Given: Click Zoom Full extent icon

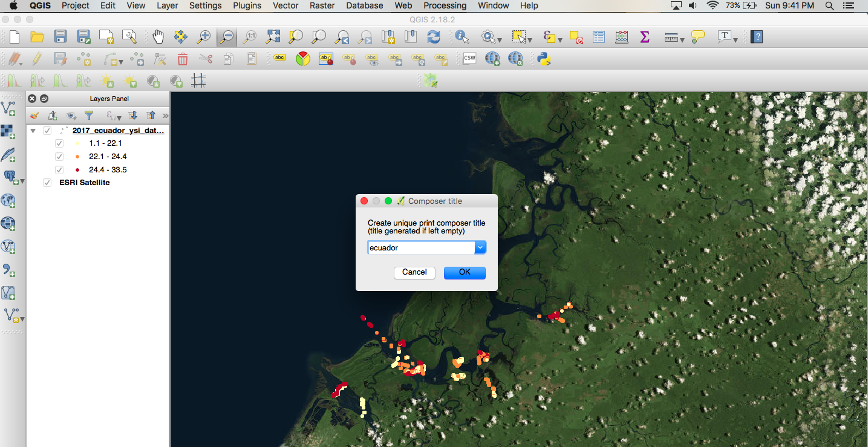Looking at the screenshot, I should [272, 36].
